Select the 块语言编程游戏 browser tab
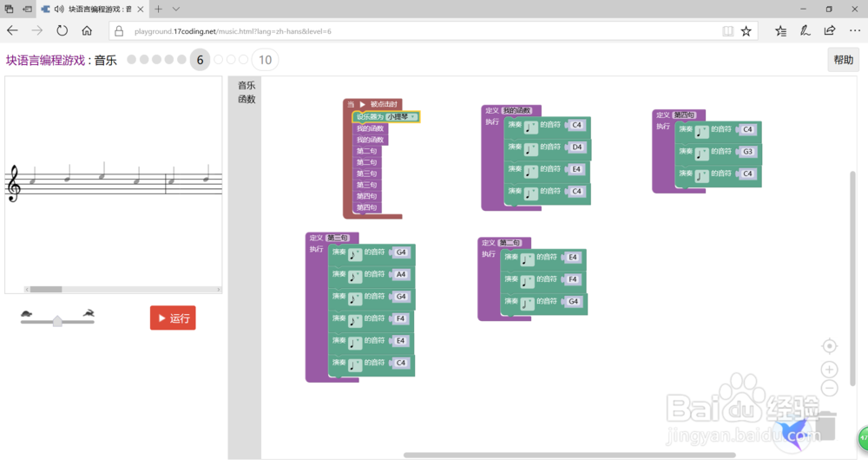Image resolution: width=868 pixels, height=465 pixels. point(94,9)
